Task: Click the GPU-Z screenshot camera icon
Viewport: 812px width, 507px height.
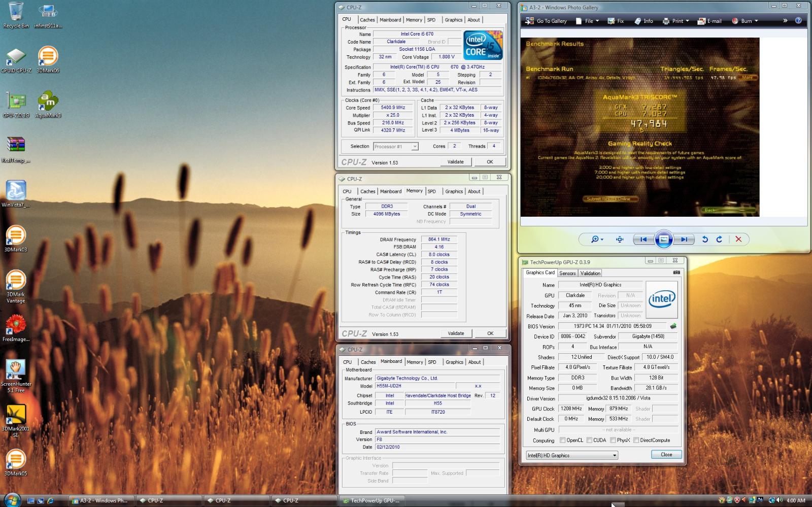Action: coord(676,273)
